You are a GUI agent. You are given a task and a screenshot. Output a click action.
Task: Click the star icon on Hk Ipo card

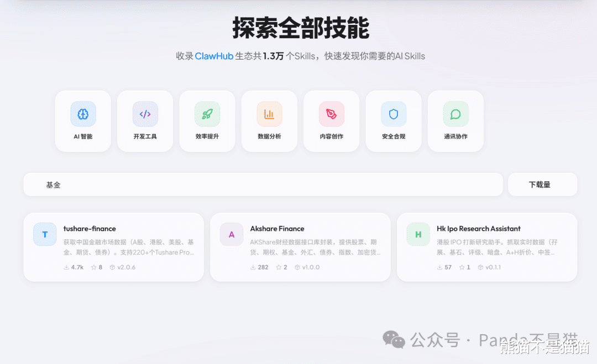point(462,267)
